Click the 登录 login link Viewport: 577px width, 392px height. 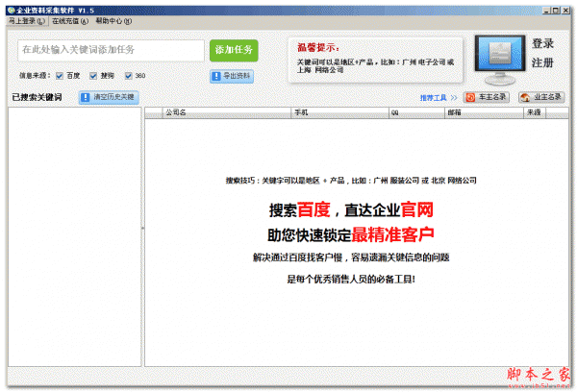click(542, 43)
